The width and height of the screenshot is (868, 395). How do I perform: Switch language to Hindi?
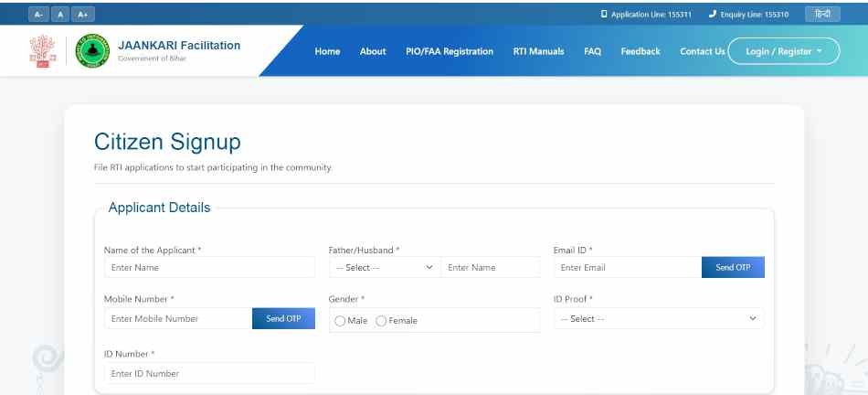click(822, 15)
